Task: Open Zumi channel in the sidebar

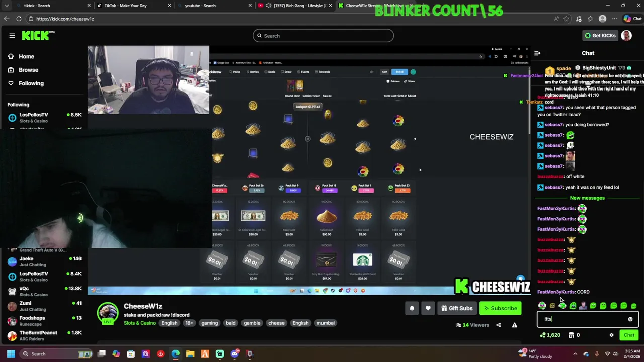Action: tap(44, 306)
